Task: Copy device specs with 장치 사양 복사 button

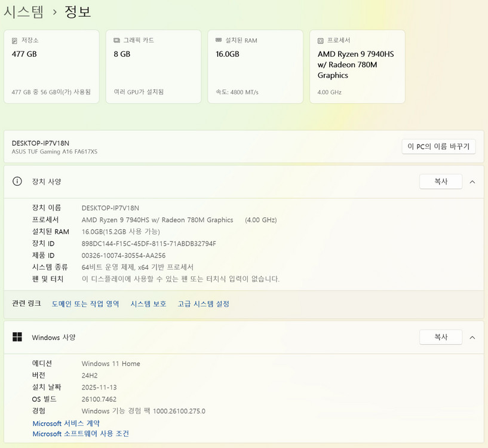Action: click(x=441, y=182)
